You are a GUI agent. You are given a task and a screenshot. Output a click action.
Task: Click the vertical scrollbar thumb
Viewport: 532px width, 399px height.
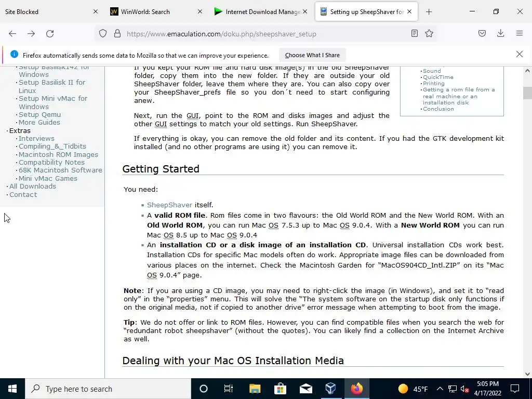pyautogui.click(x=527, y=92)
